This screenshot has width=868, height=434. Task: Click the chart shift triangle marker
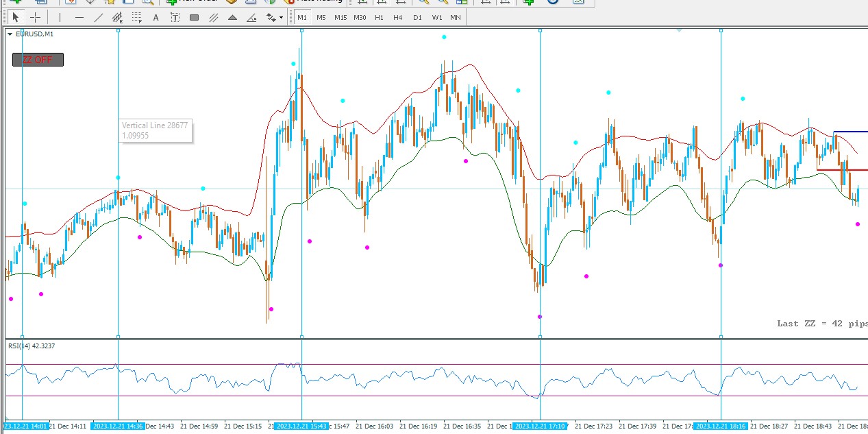coord(679,30)
